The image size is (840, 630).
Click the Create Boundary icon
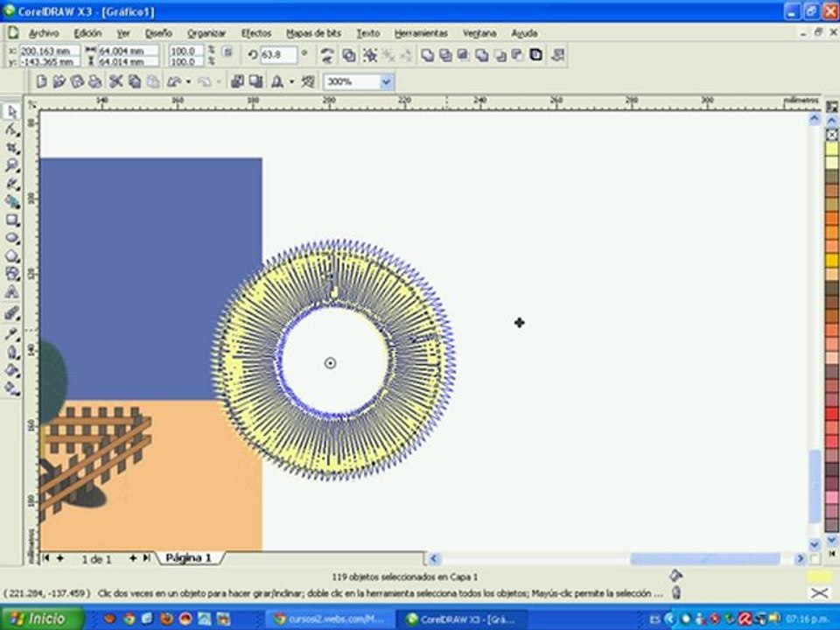[x=535, y=55]
